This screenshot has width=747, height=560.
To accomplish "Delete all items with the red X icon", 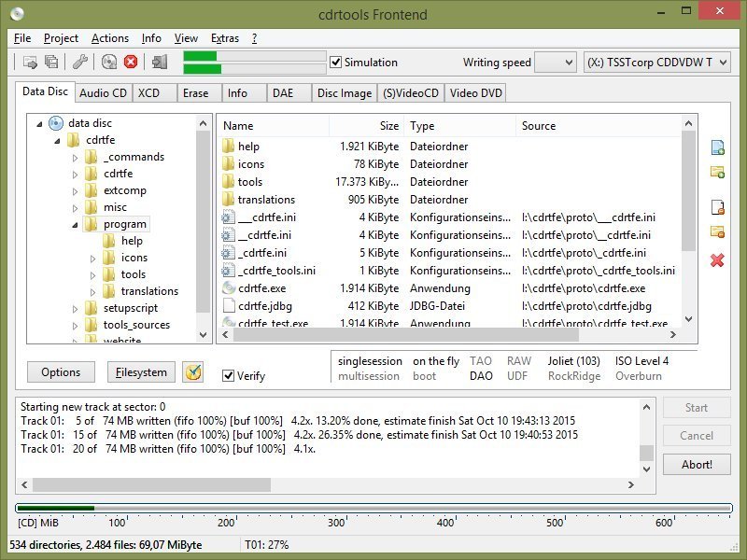I will tap(716, 260).
